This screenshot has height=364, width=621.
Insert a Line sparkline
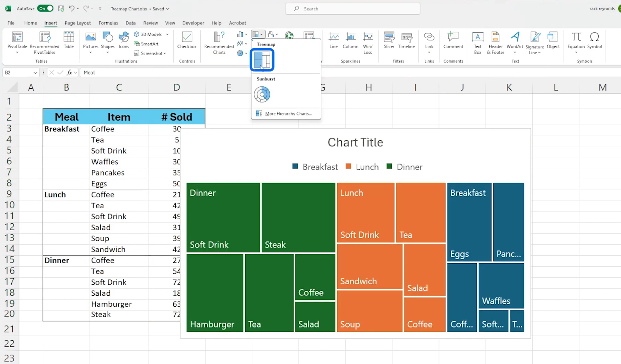(334, 41)
